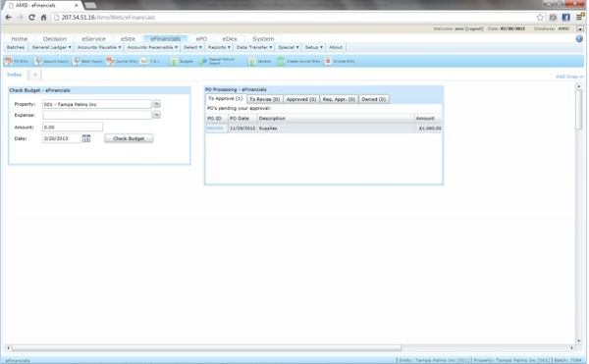This screenshot has width=589, height=364.
Task: Open the Batches menu item
Action: (x=16, y=47)
